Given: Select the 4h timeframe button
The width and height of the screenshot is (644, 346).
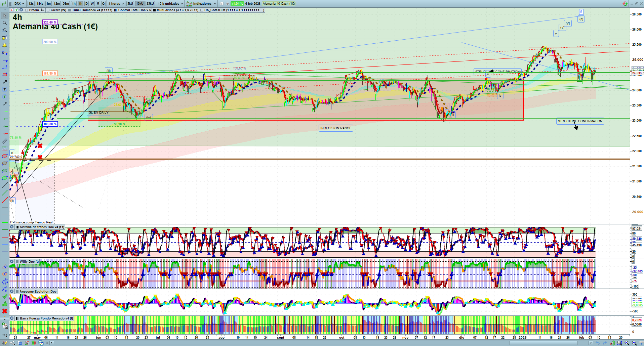Looking at the screenshot, I should [x=80, y=4].
